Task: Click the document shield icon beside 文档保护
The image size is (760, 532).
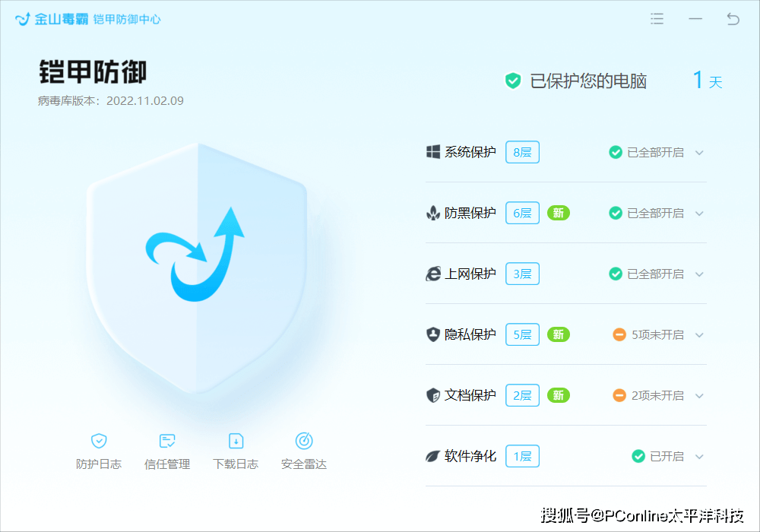Action: click(x=433, y=395)
